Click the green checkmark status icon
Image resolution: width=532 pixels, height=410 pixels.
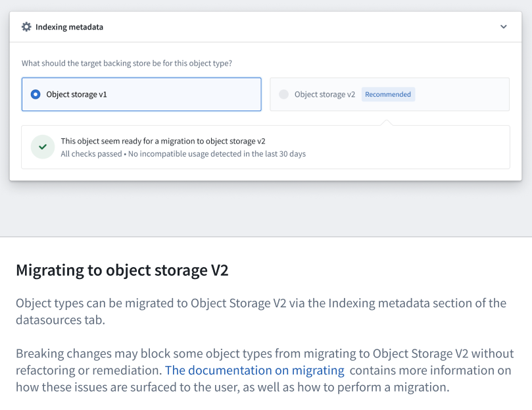43,147
